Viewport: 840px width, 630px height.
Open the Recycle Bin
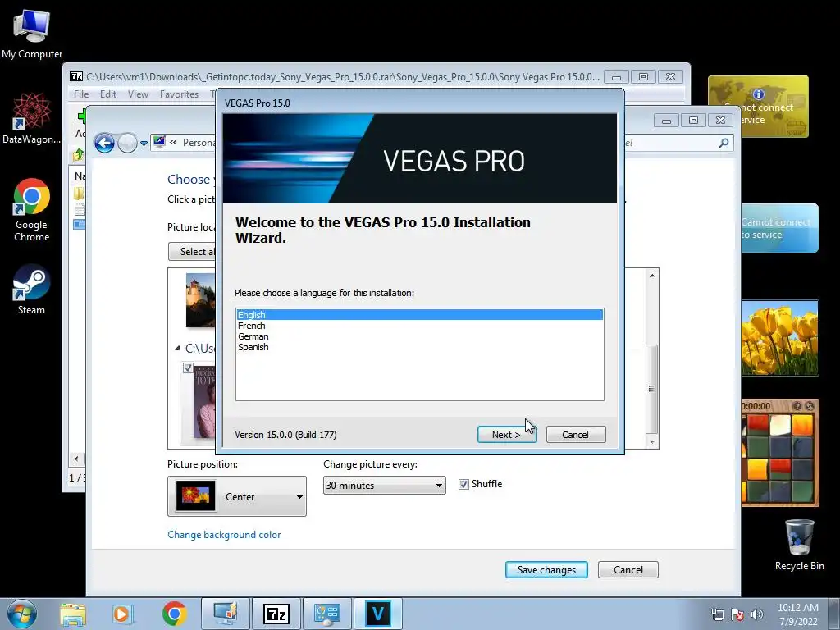799,545
